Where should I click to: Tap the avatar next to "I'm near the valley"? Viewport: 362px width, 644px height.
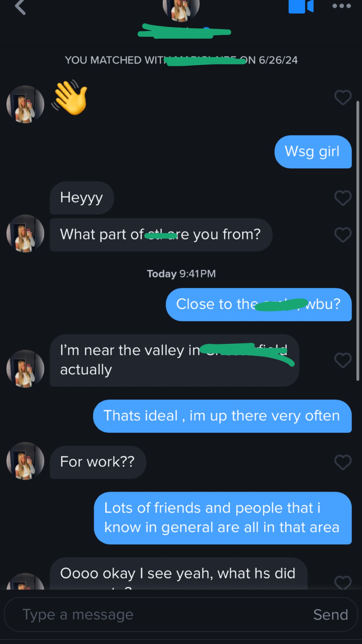tap(25, 369)
